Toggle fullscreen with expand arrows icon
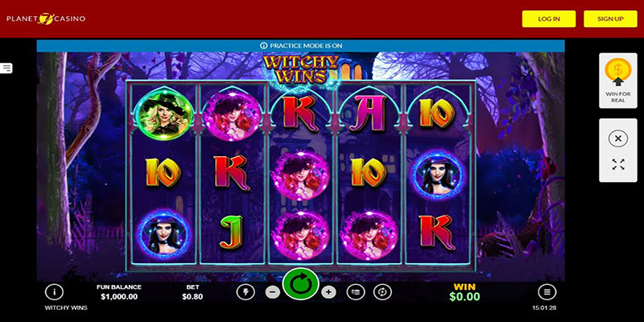This screenshot has height=322, width=644. coord(618,164)
